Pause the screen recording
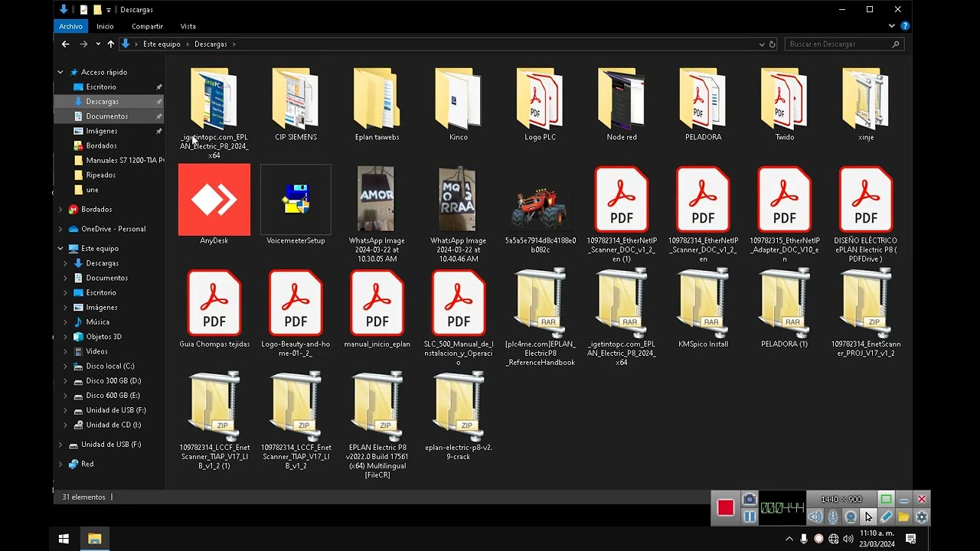Viewport: 980px width, 551px height. pos(750,517)
